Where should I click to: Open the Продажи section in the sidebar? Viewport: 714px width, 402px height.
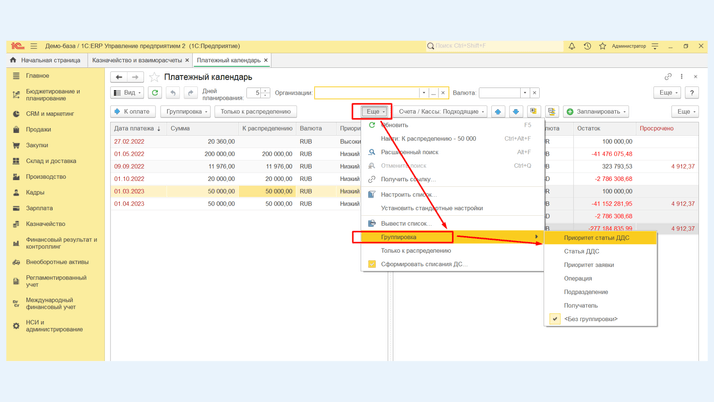[38, 129]
